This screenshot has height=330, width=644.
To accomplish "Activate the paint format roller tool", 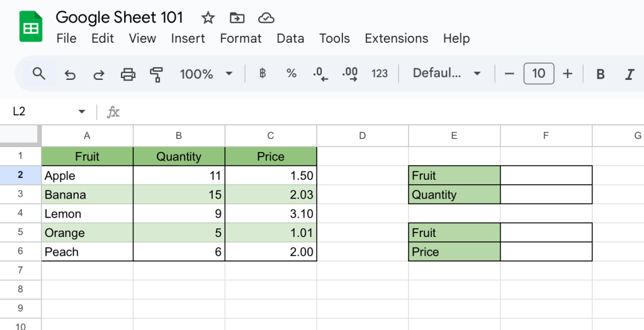I will pyautogui.click(x=157, y=74).
